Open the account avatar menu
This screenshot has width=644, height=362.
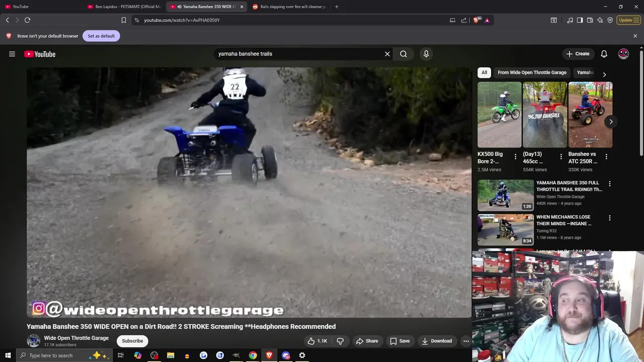point(623,54)
